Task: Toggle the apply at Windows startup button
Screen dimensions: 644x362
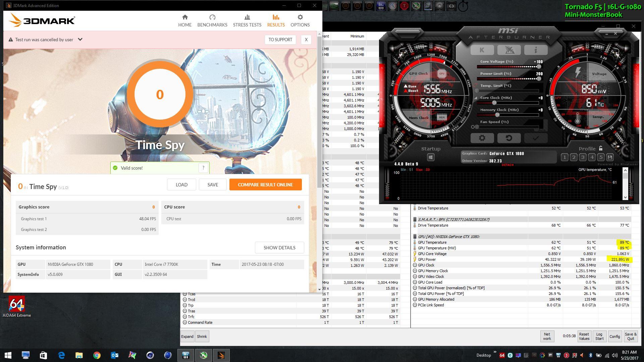Action: [x=431, y=157]
